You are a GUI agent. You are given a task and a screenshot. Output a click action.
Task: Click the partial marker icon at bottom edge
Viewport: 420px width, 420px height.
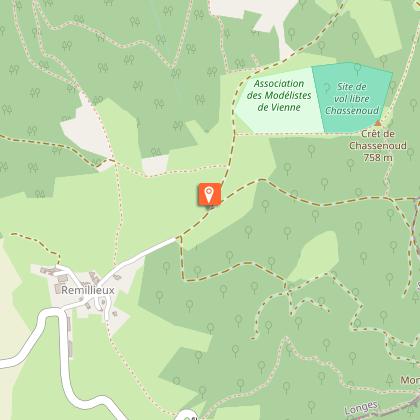[188, 416]
